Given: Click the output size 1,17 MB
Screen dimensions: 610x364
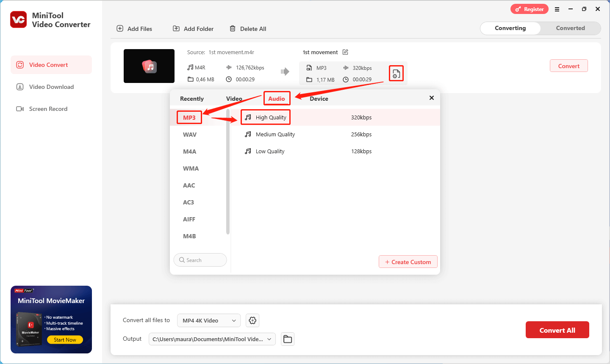Looking at the screenshot, I should coord(325,80).
